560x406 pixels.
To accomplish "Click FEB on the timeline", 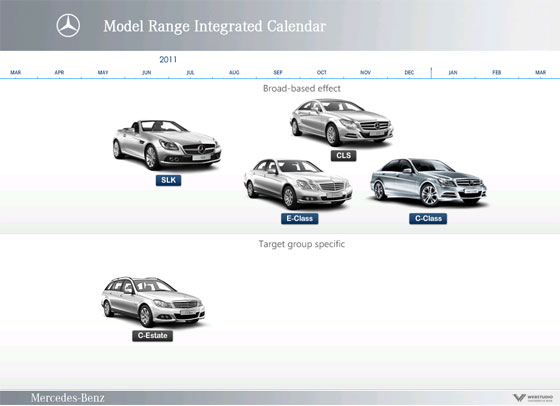I will (497, 72).
